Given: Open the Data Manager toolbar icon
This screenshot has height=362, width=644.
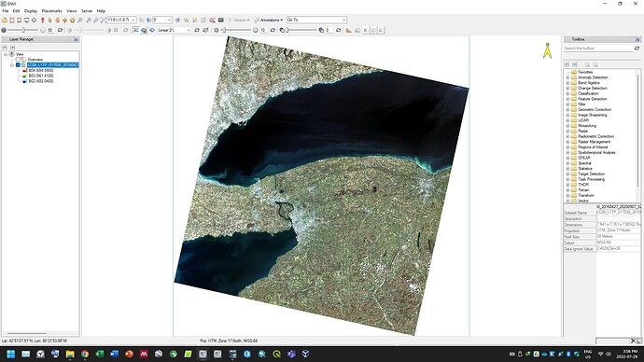Looking at the screenshot, I should pos(12,20).
